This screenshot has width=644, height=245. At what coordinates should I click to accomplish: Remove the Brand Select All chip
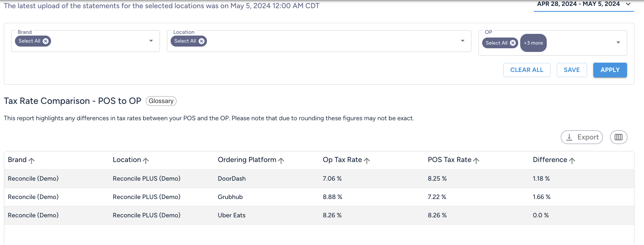tap(46, 41)
